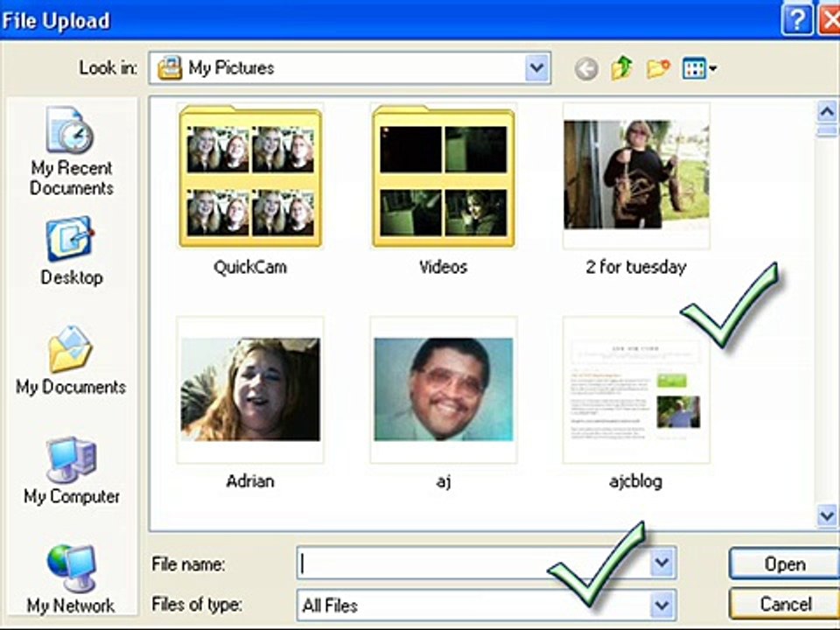Select the Adrian picture thumbnail
This screenshot has width=840, height=630.
pyautogui.click(x=250, y=389)
